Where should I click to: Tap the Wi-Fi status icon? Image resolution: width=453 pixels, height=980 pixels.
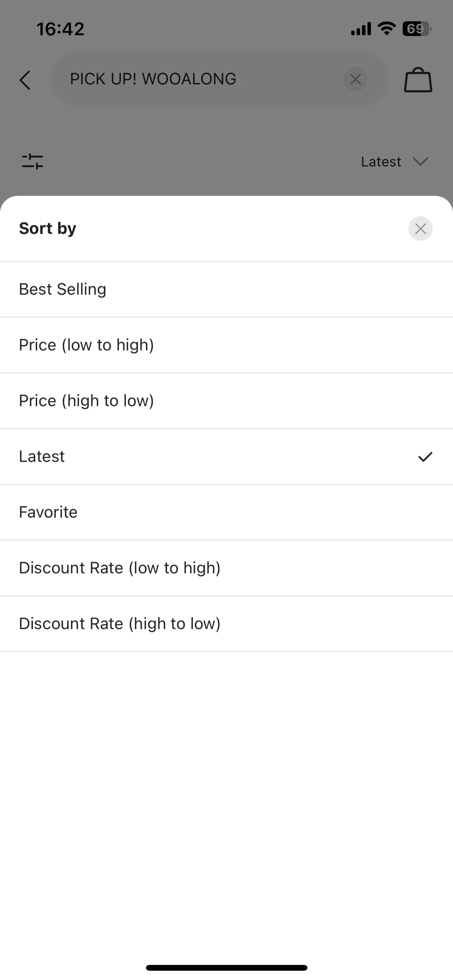pos(386,29)
